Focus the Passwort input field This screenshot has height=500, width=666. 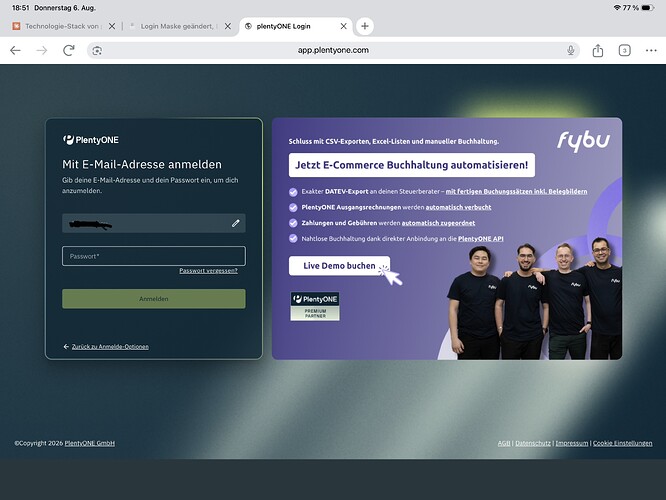pos(154,256)
